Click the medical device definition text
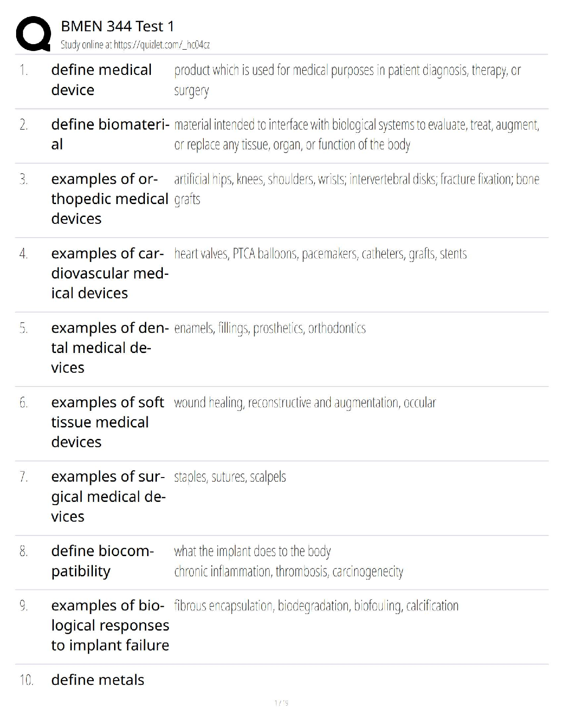Screen dimensions: 563x728 tap(347, 80)
